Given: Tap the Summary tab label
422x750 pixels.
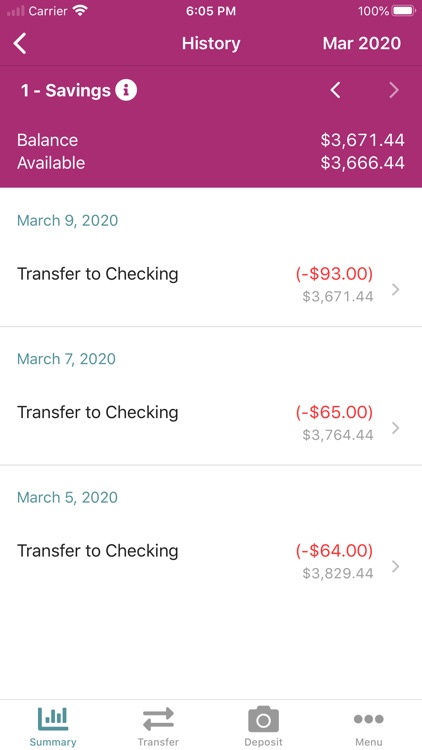Looking at the screenshot, I should [x=53, y=742].
